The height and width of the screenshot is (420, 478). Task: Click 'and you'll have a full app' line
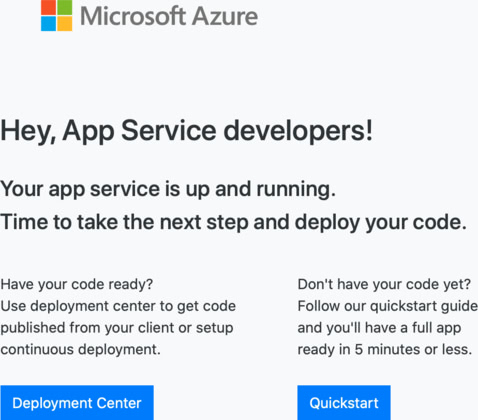tap(379, 328)
